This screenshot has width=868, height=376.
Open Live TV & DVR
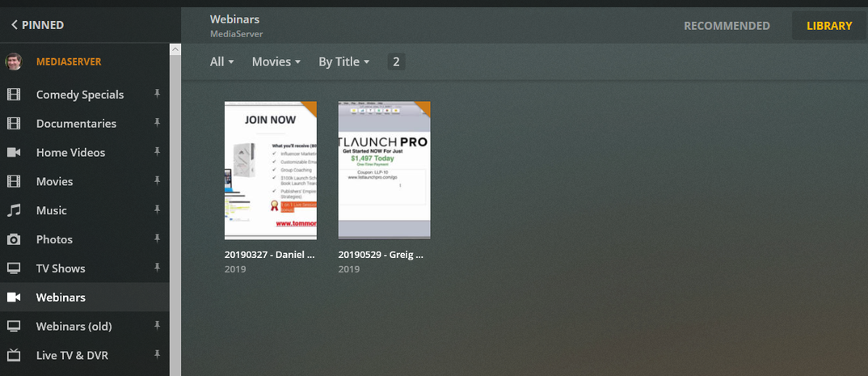tap(72, 355)
